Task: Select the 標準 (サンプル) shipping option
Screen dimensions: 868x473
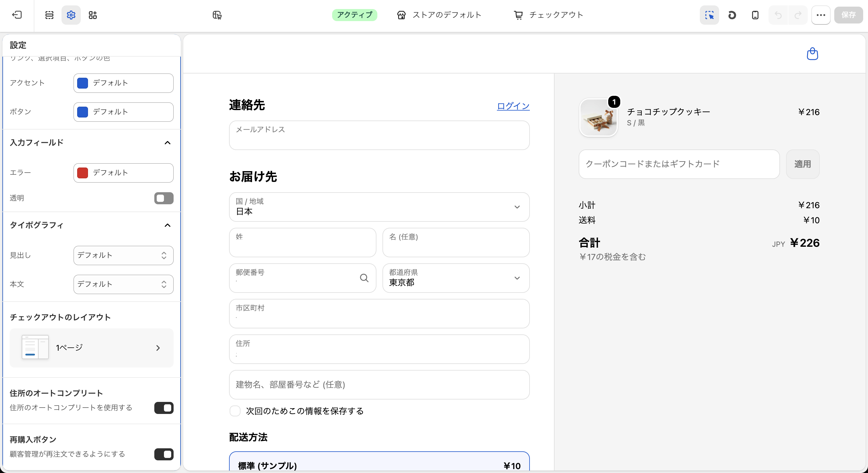Action: point(379,462)
